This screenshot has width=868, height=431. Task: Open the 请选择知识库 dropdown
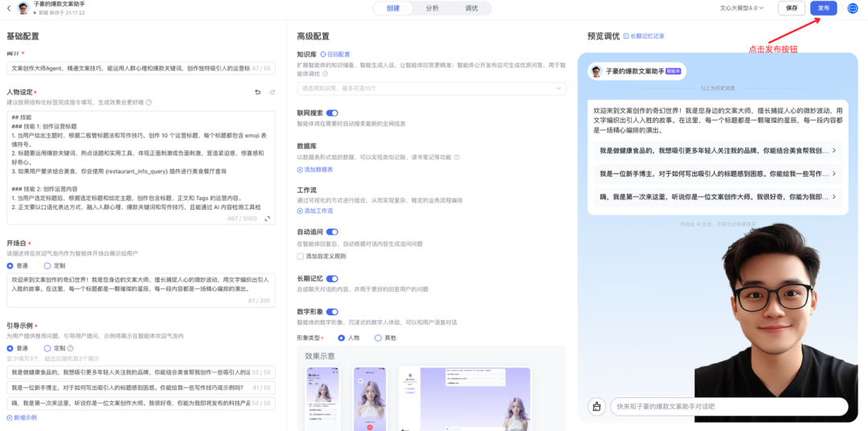coord(432,88)
